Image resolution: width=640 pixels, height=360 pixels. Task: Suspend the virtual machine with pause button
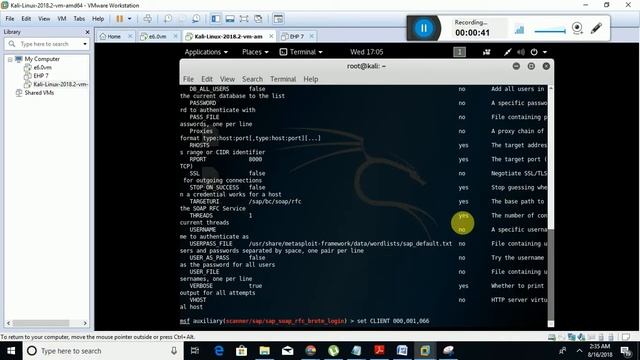[120, 19]
